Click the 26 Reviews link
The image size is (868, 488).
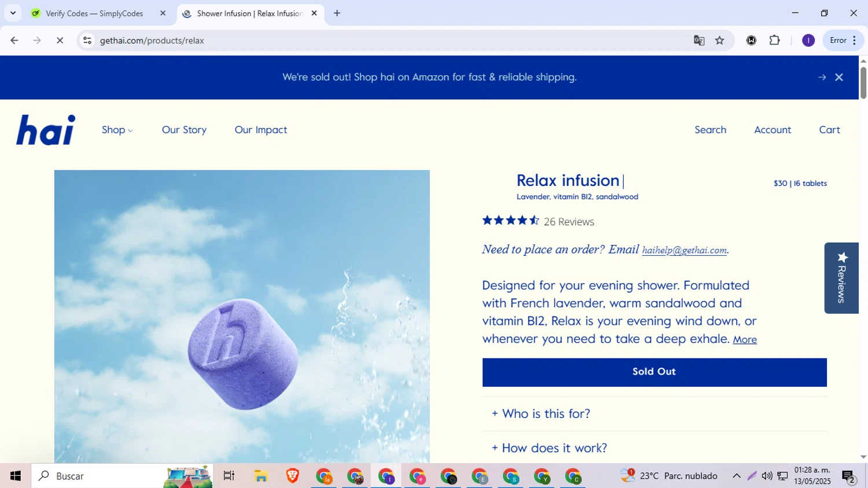tap(569, 222)
